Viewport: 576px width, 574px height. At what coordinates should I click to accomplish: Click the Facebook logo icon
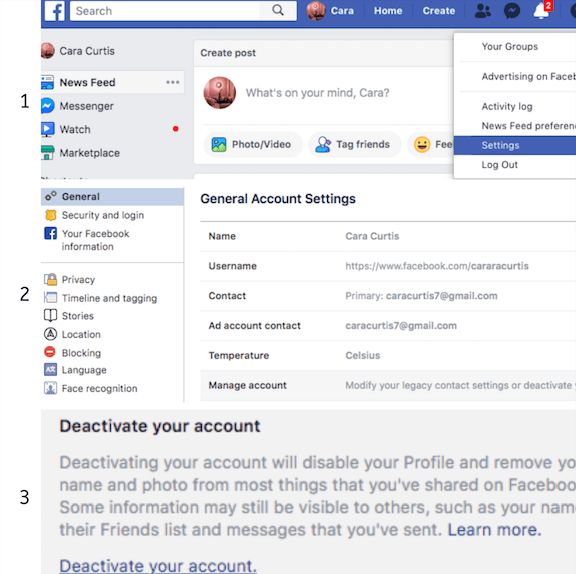pyautogui.click(x=55, y=11)
